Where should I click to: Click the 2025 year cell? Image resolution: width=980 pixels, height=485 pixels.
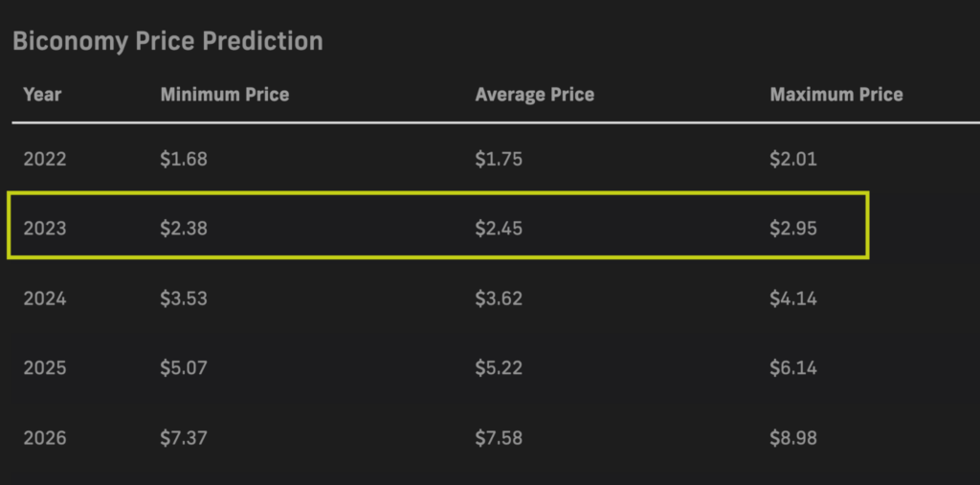tap(44, 367)
